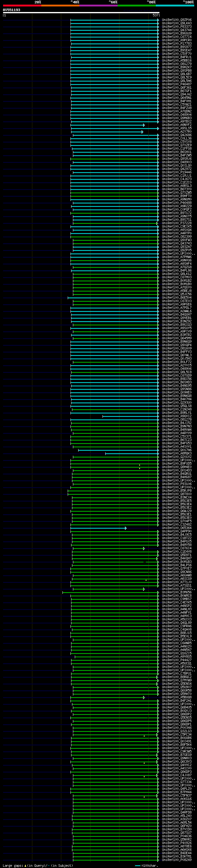Screen dimensions: 197x868
Task: Select UniRef100_P40926 hit
Action: pos(177,843)
